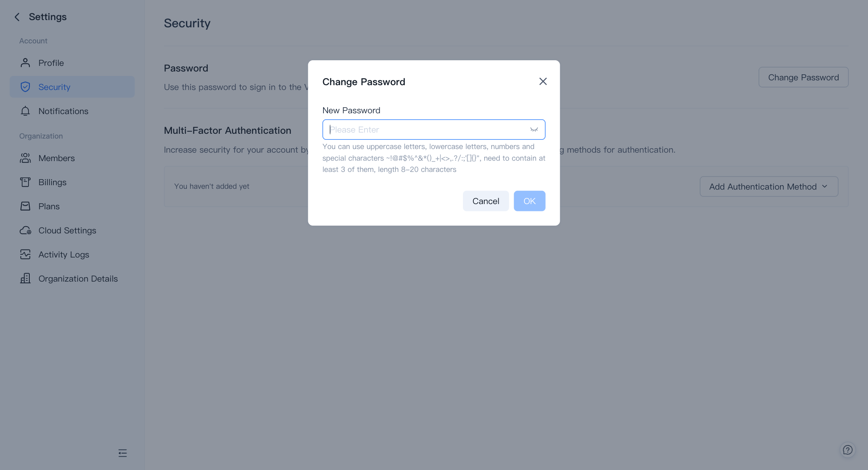Switch to the Notifications section
Screen dimensions: 868x470
(x=63, y=111)
